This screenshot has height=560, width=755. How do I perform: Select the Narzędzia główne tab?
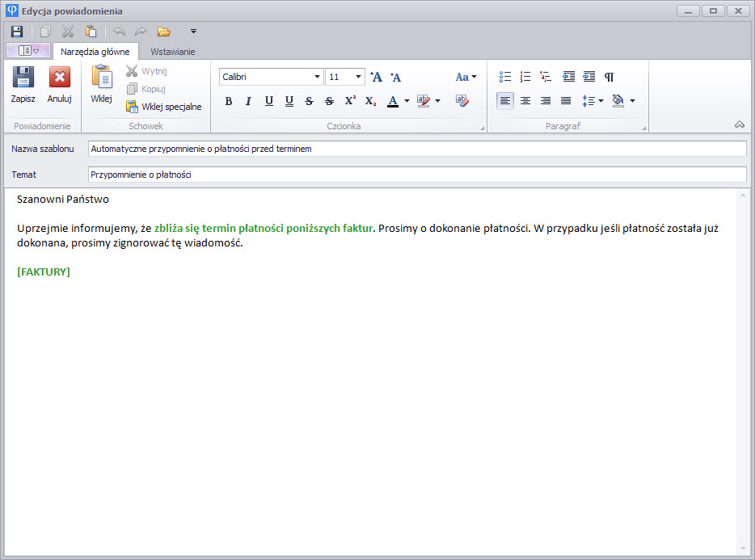pos(95,52)
